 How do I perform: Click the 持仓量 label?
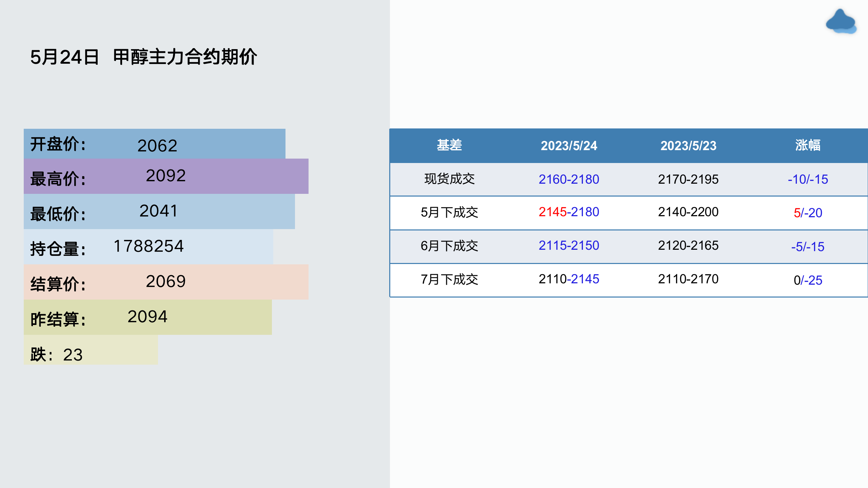click(x=58, y=249)
